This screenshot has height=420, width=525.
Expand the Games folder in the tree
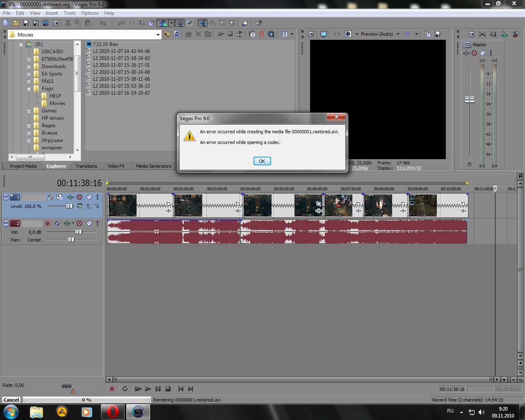click(29, 111)
